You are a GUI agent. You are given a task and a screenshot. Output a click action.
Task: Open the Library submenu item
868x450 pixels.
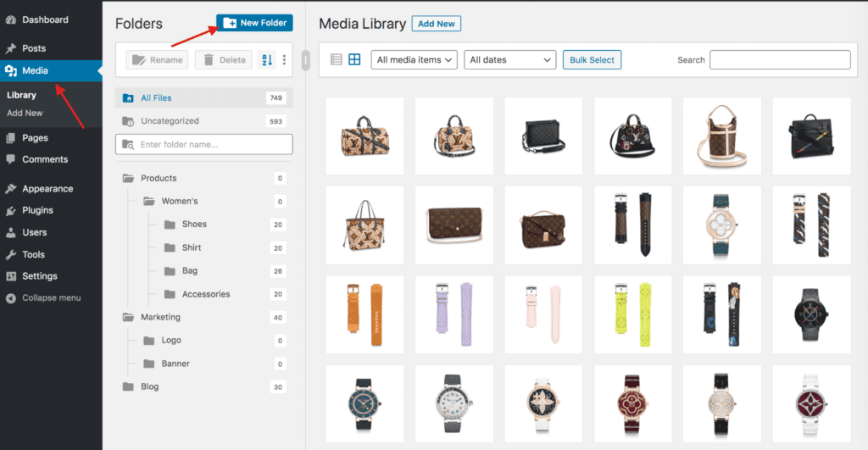click(x=21, y=95)
